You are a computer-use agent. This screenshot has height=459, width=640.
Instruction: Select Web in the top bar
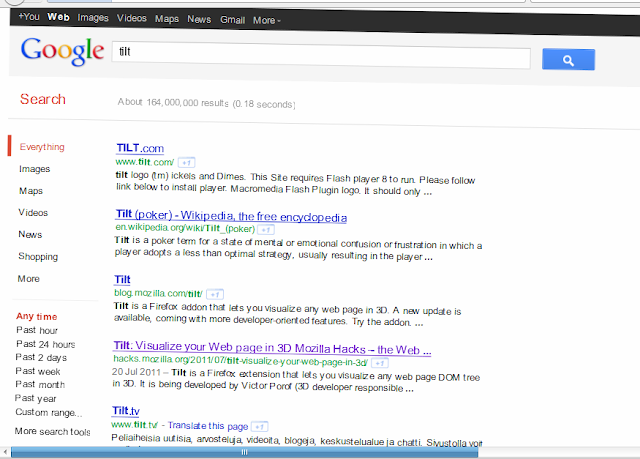click(x=58, y=17)
